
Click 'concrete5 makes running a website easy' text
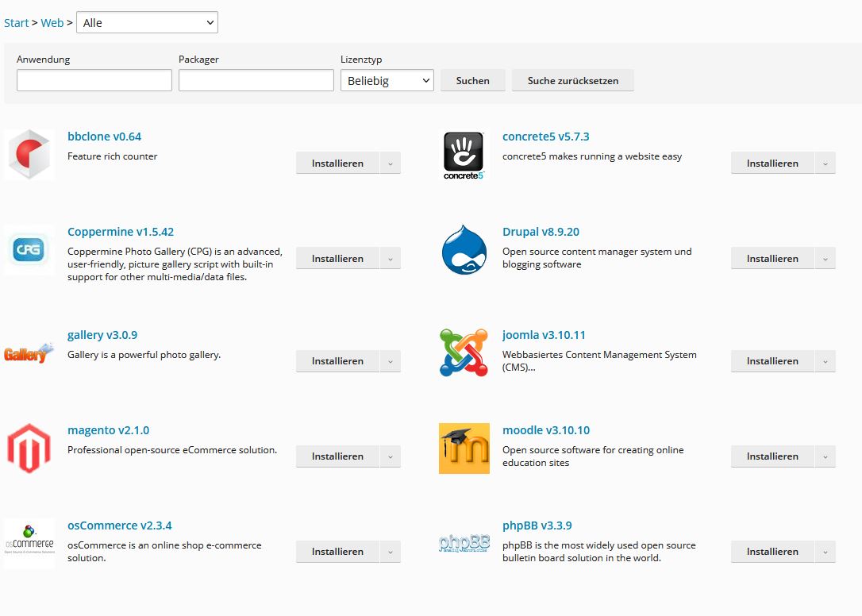coord(592,156)
